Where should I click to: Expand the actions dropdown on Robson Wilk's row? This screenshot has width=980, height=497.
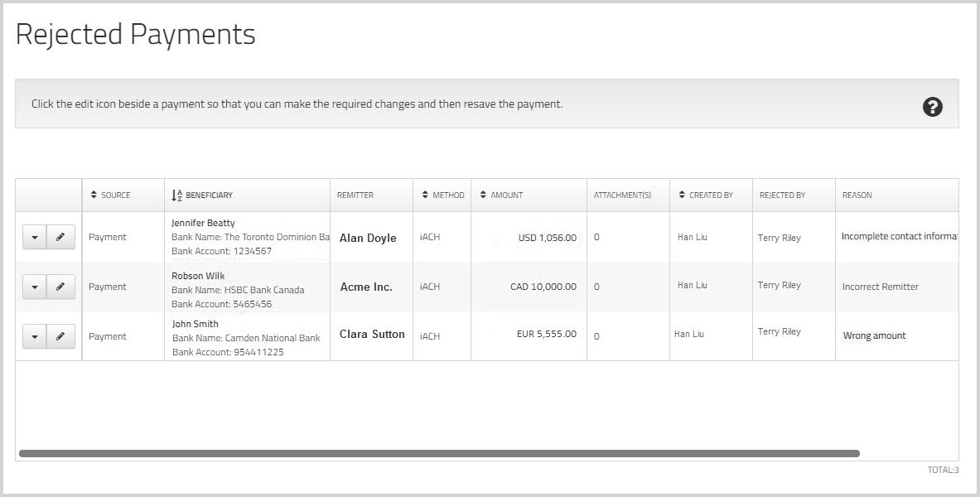click(x=35, y=287)
